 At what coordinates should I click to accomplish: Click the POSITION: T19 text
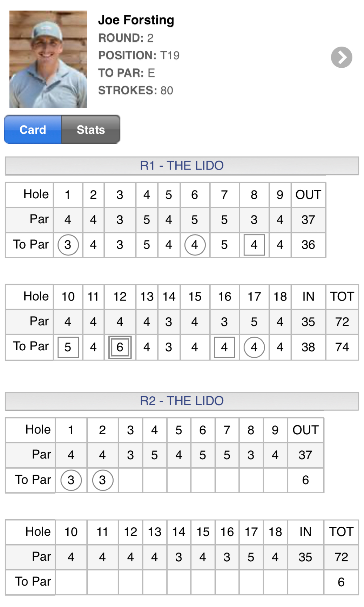pos(139,55)
